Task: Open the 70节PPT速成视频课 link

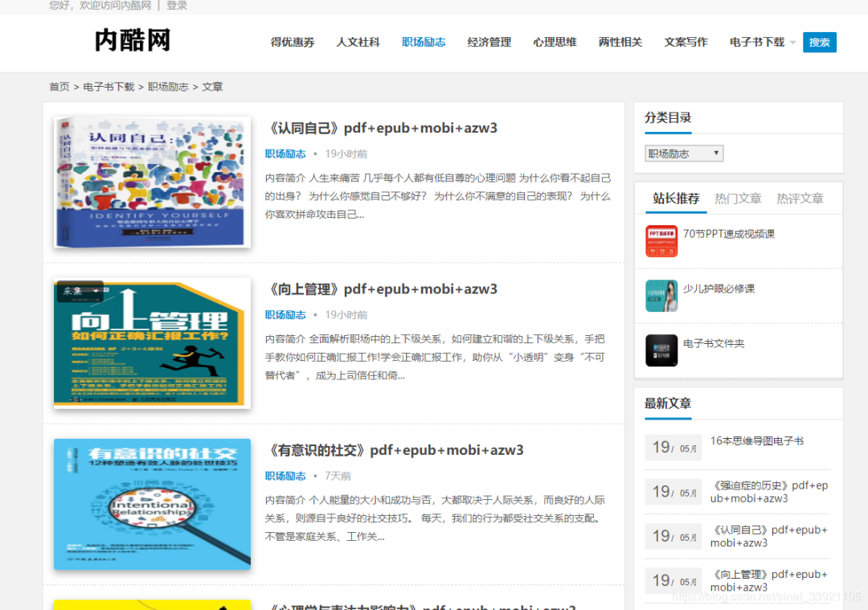Action: [x=729, y=234]
